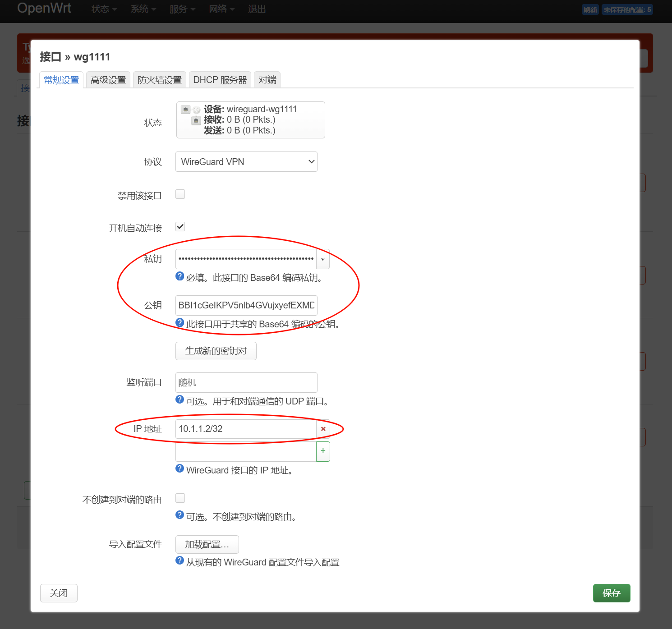Viewport: 672px width, 629px height.
Task: Click the 生成新的密钥对 button
Action: 216,351
